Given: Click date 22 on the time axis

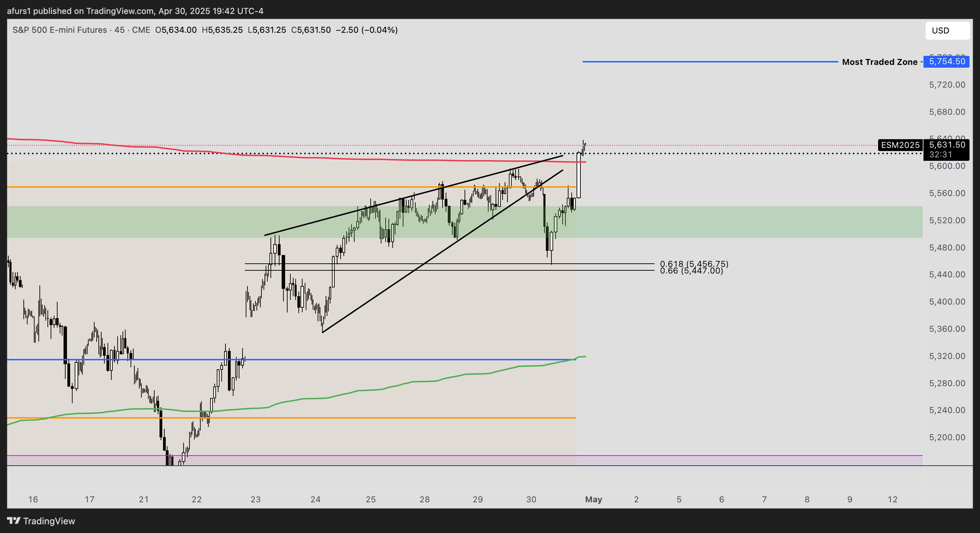Looking at the screenshot, I should pos(197,500).
